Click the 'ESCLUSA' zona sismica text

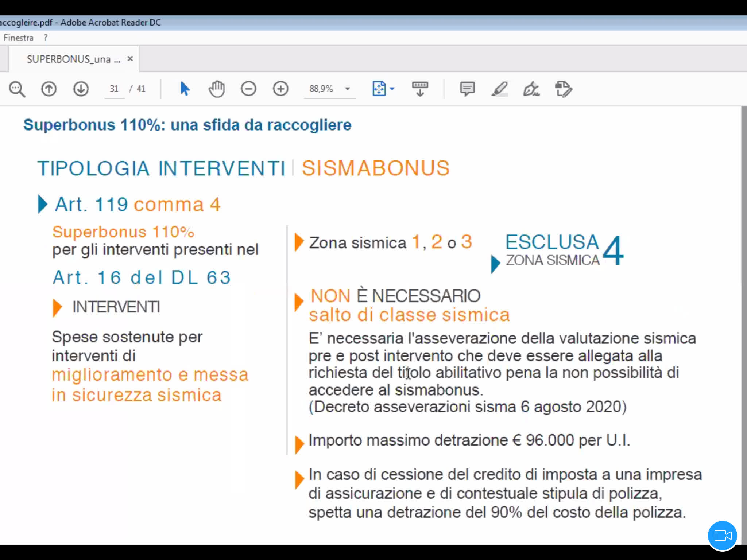click(x=552, y=241)
